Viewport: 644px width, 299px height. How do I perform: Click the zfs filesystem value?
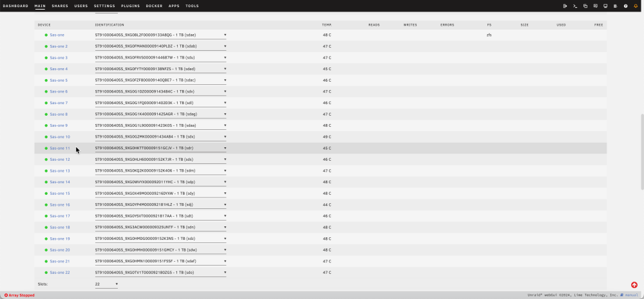click(x=489, y=35)
